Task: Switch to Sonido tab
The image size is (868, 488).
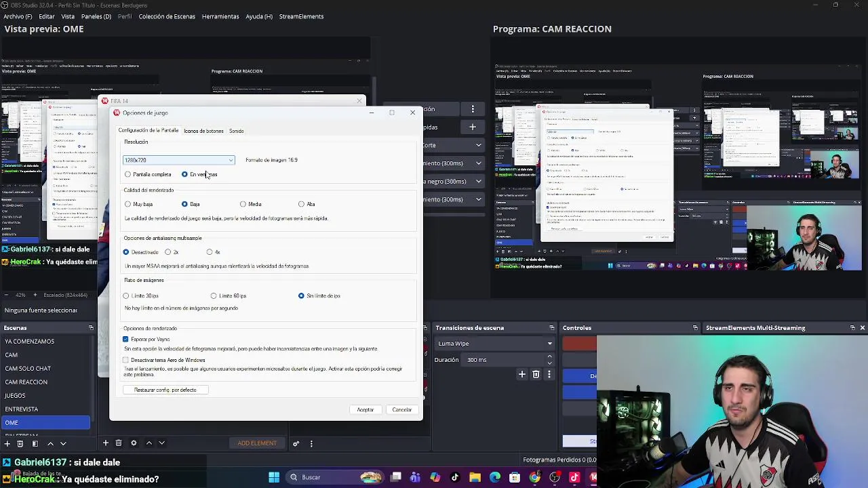Action: 236,131
